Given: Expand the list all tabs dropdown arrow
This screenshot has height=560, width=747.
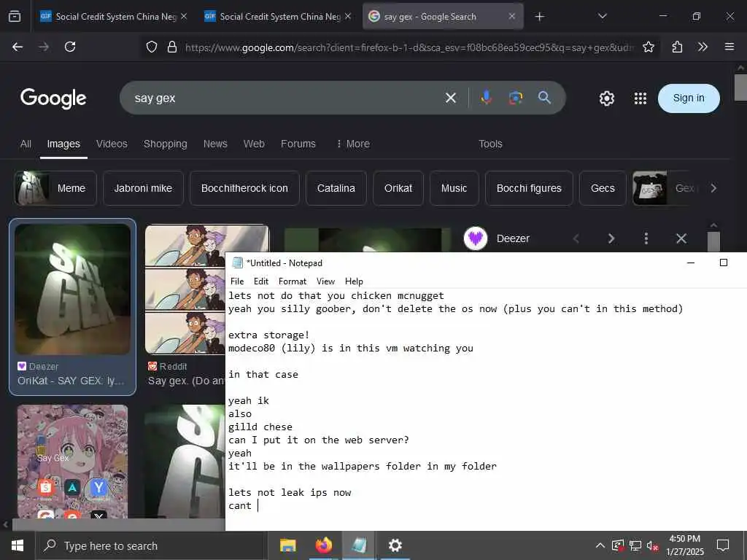Looking at the screenshot, I should pos(602,17).
